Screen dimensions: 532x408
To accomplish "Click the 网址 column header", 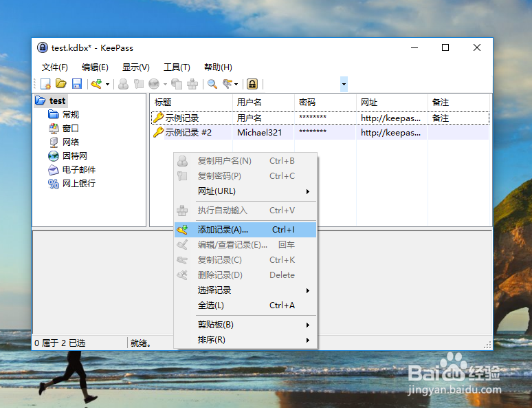I will click(392, 103).
